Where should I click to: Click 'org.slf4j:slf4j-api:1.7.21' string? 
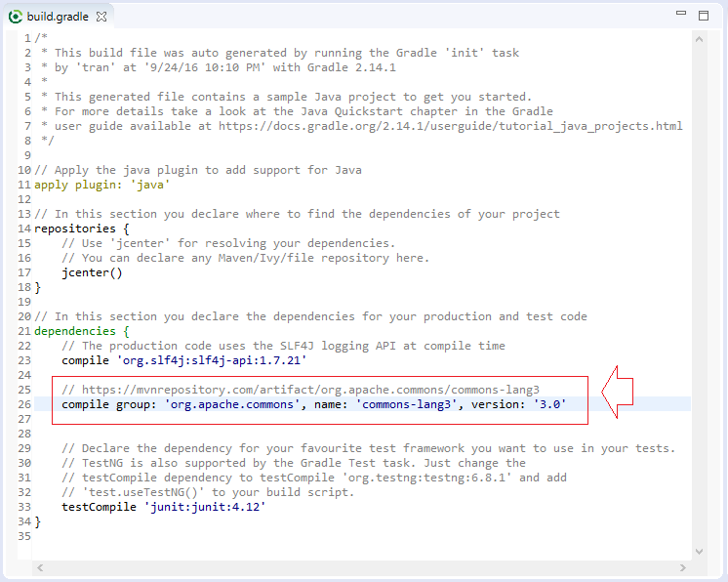click(x=212, y=360)
